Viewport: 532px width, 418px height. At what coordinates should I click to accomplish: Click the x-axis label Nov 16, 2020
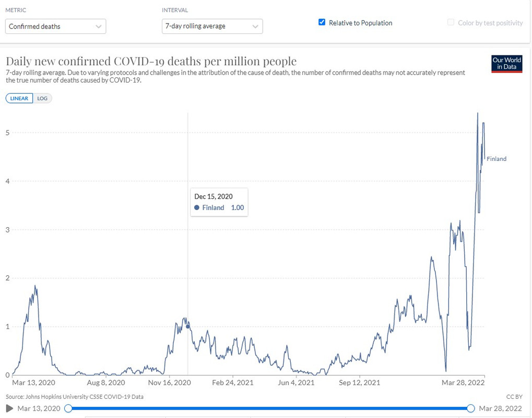pos(169,382)
